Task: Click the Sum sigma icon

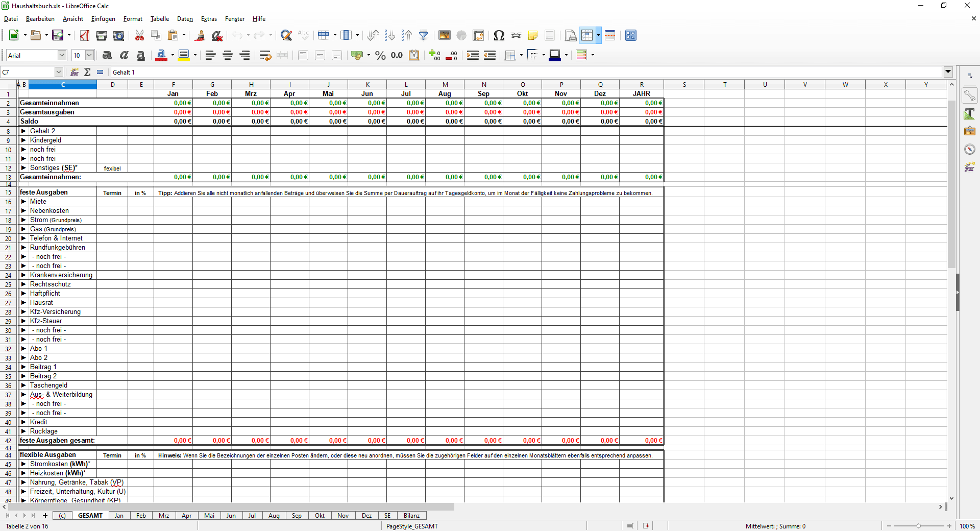Action: 87,72
